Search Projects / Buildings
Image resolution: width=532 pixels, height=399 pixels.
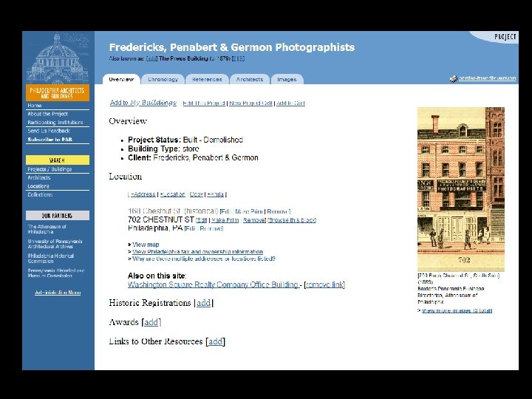coord(50,169)
